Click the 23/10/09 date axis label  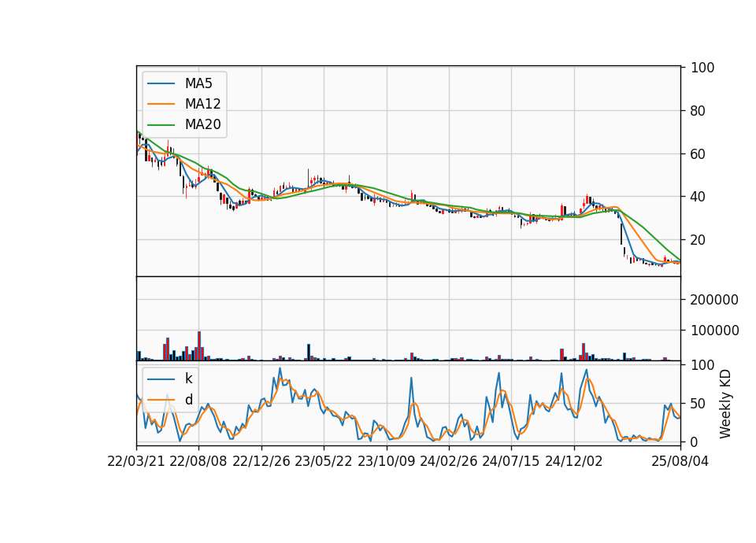click(x=386, y=461)
